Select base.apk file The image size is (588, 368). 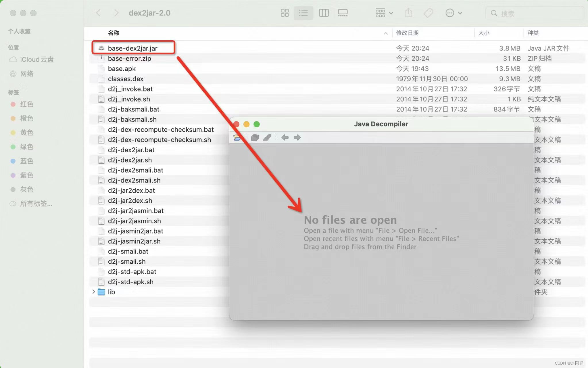122,68
